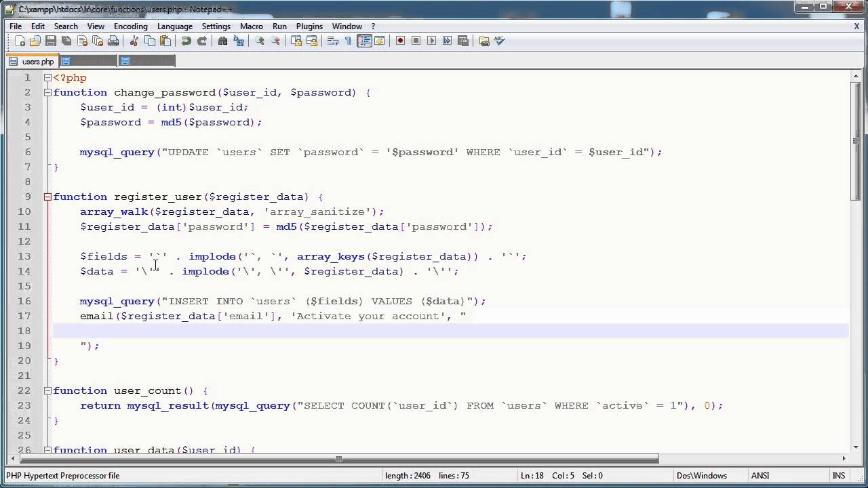Collapse the register_user function fold marker
Image resolution: width=868 pixels, height=488 pixels.
(x=47, y=197)
